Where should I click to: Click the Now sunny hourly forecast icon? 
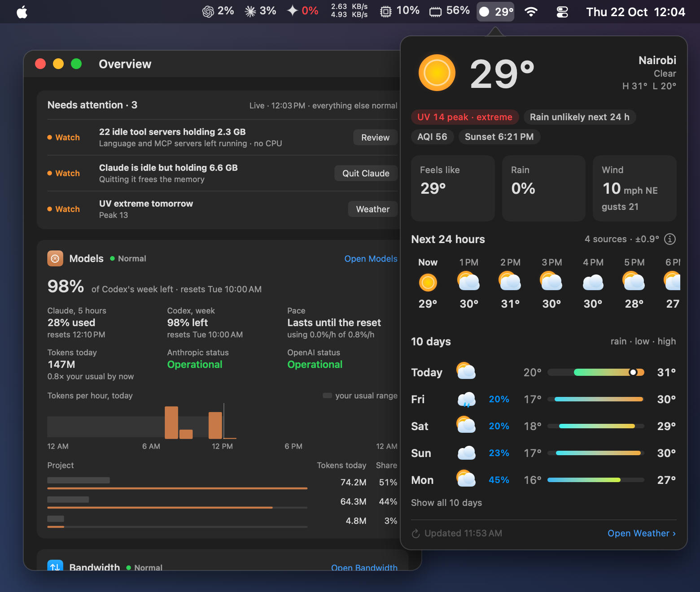click(428, 283)
